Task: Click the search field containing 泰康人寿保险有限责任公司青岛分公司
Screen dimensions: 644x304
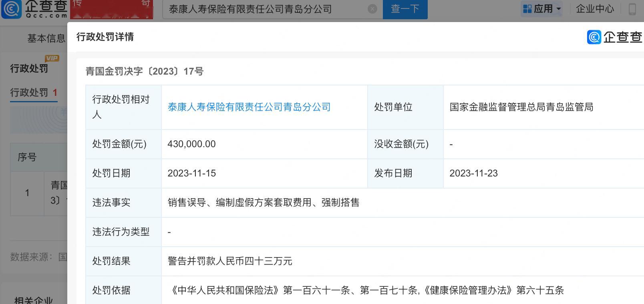Action: pyautogui.click(x=272, y=9)
